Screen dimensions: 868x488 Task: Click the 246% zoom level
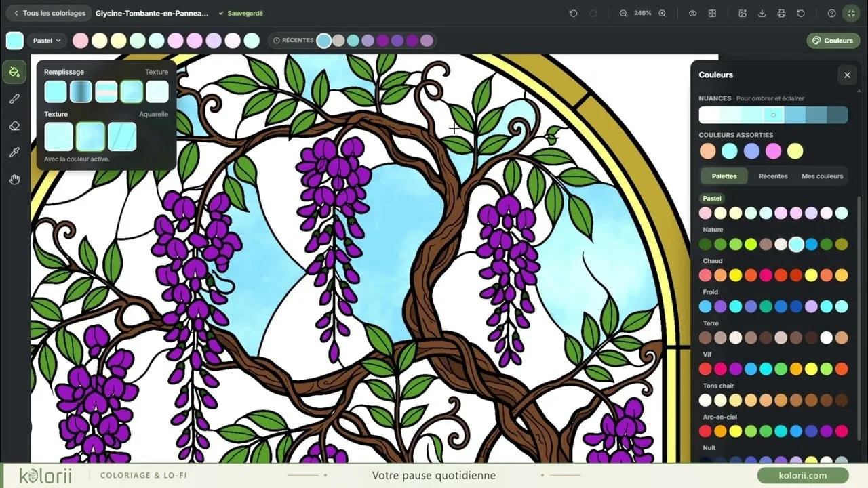643,13
